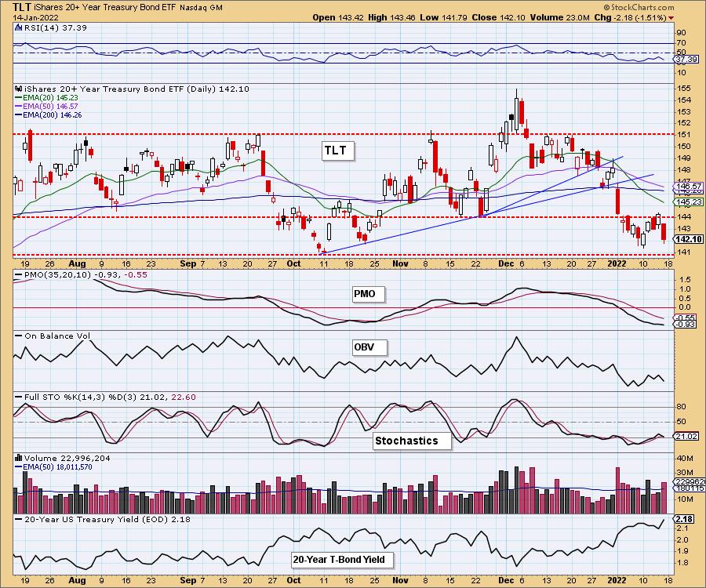This screenshot has height=588, width=706.
Task: Click the 145.23 EMA price tag on right axis
Action: [x=689, y=202]
